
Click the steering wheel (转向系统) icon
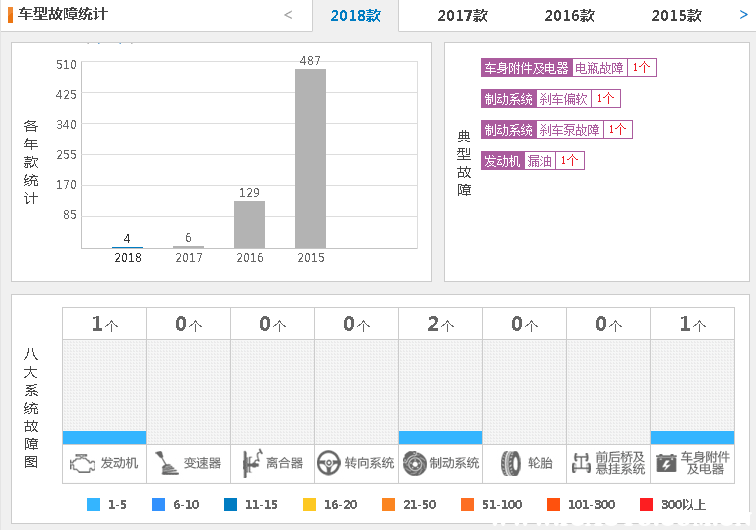click(x=329, y=464)
